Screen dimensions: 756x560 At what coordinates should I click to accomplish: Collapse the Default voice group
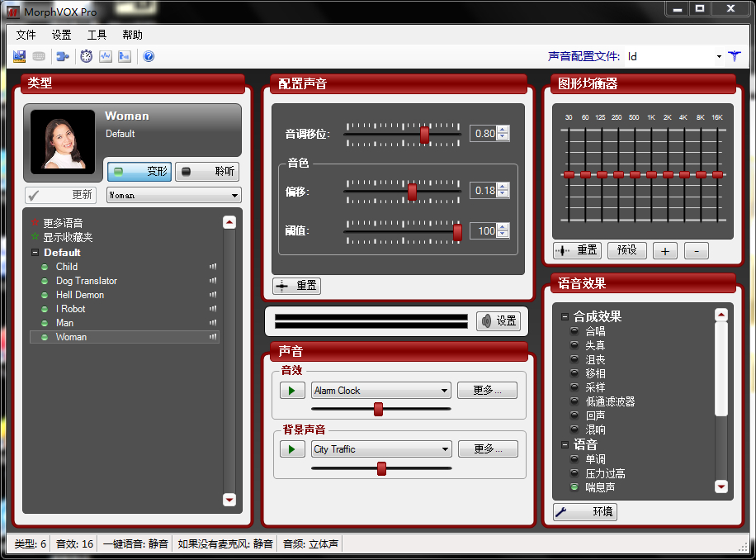pyautogui.click(x=35, y=252)
